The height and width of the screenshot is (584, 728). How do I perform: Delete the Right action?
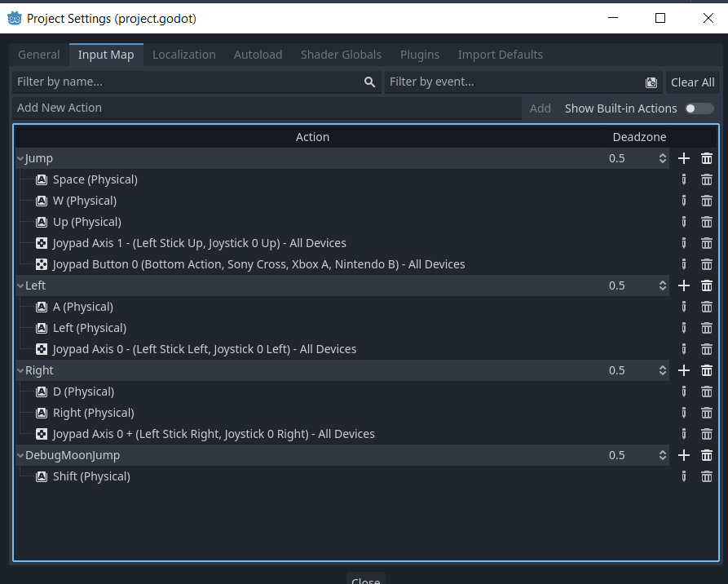[x=707, y=370]
